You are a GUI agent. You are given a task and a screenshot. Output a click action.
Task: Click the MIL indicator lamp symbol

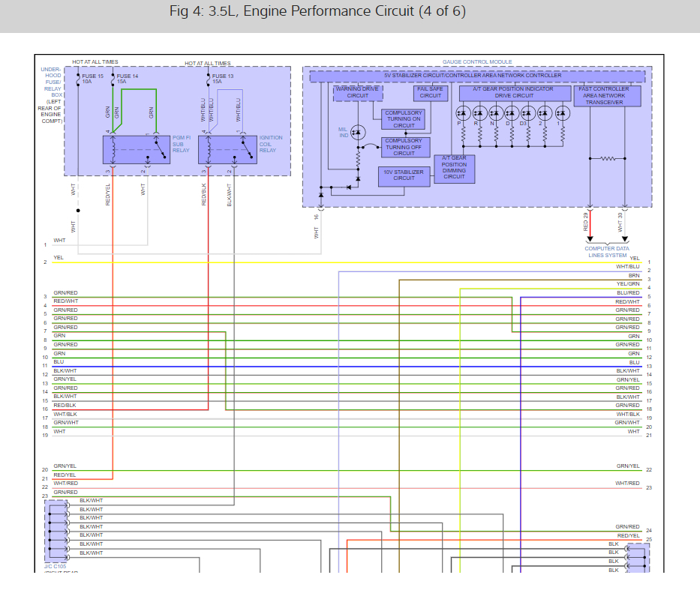click(x=357, y=131)
